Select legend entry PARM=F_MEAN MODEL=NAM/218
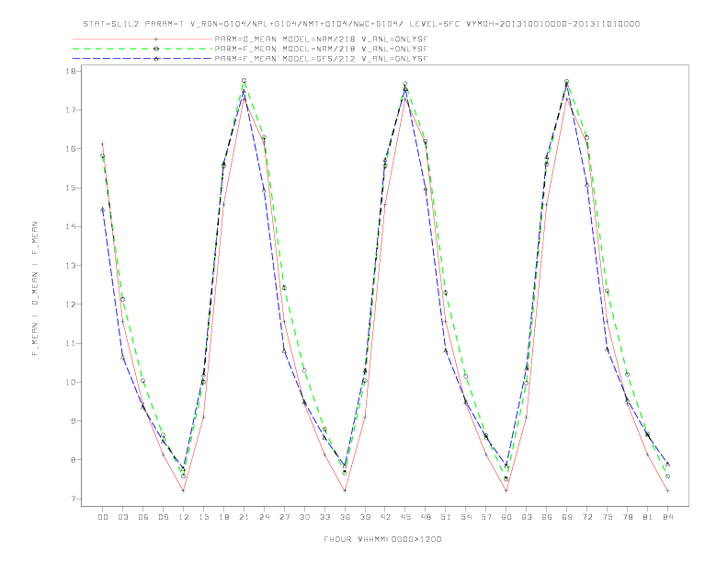This screenshot has height=563, width=728. (x=321, y=49)
